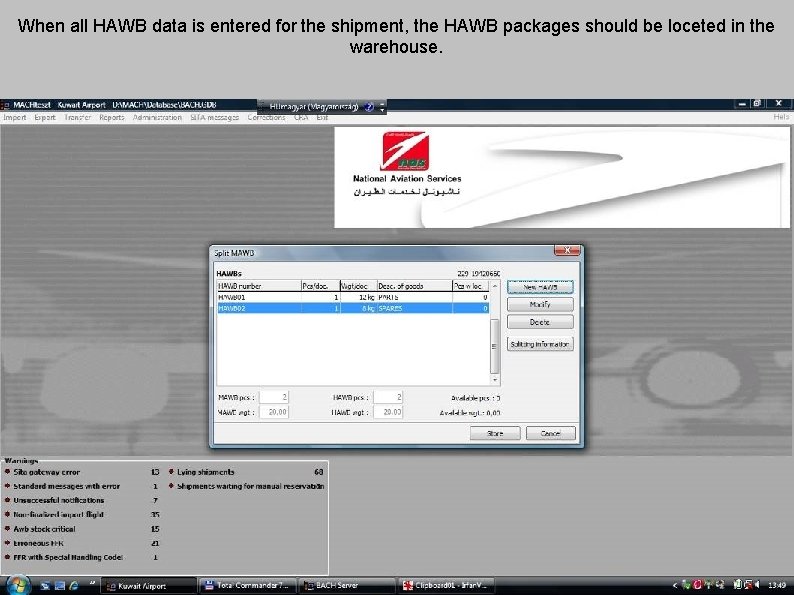Click the HU magyar language indicator
The height and width of the screenshot is (595, 794).
tap(314, 106)
